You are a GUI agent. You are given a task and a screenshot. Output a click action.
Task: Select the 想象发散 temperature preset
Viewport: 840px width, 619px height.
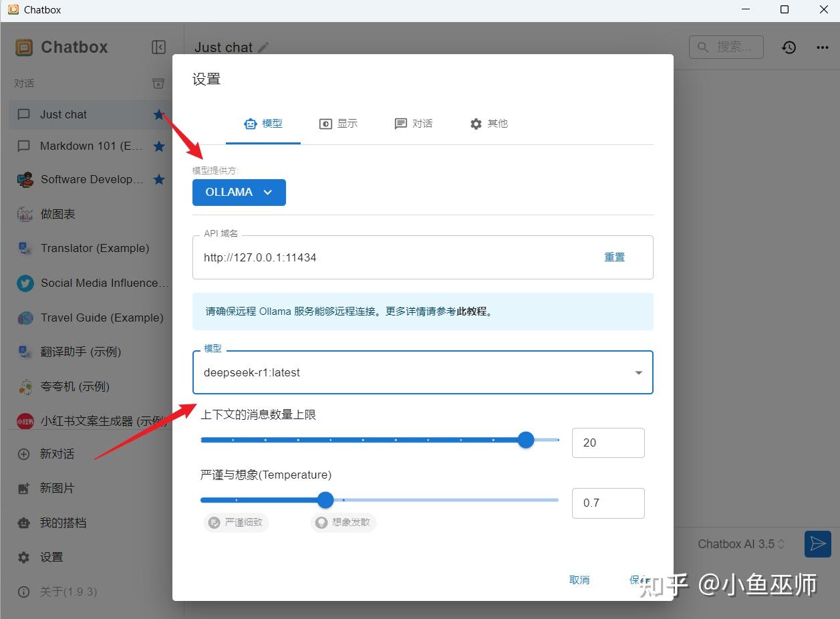[343, 523]
